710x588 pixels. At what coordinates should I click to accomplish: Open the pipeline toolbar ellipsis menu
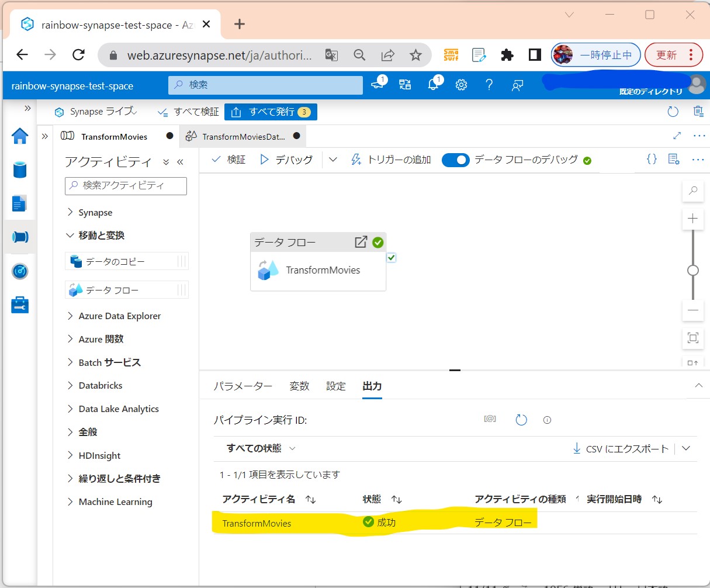[698, 160]
